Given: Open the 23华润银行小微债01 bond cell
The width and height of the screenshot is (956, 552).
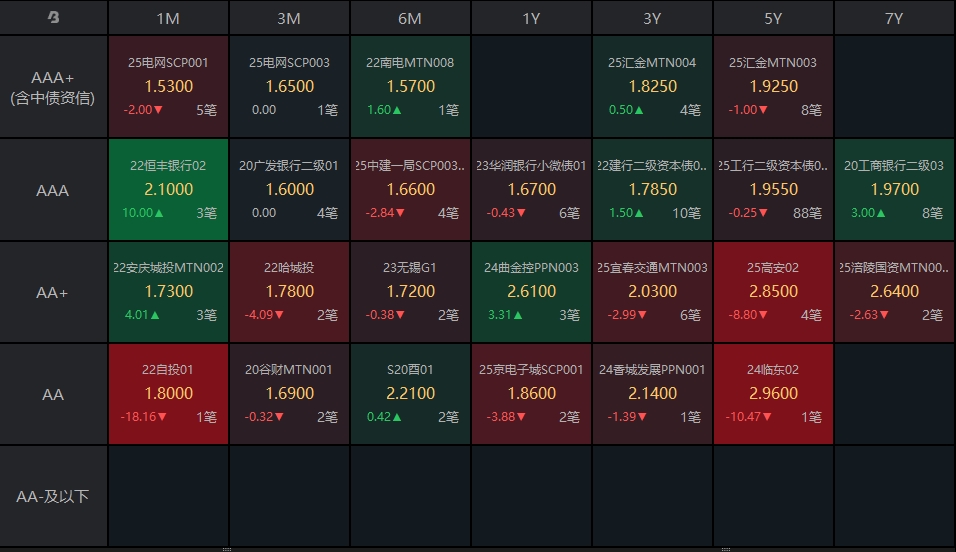Looking at the screenshot, I should pos(531,190).
